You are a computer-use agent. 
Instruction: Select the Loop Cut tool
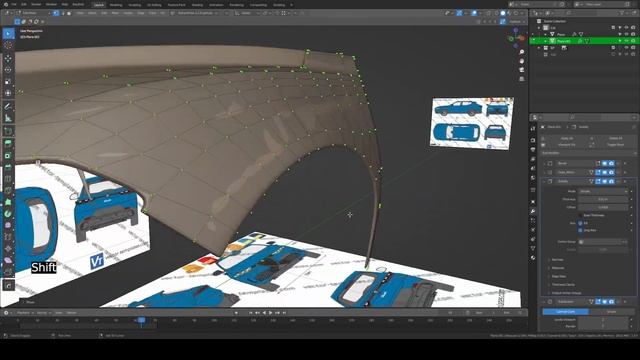(8, 179)
